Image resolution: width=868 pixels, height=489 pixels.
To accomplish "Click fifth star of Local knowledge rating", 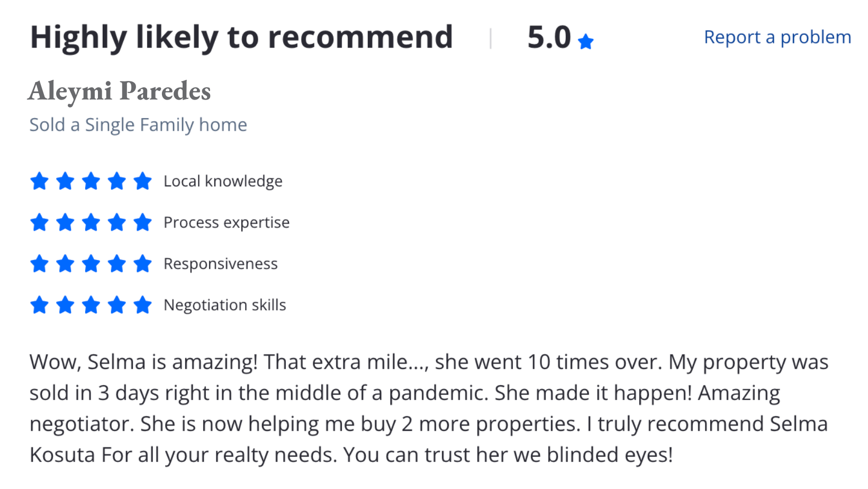I will [x=142, y=181].
